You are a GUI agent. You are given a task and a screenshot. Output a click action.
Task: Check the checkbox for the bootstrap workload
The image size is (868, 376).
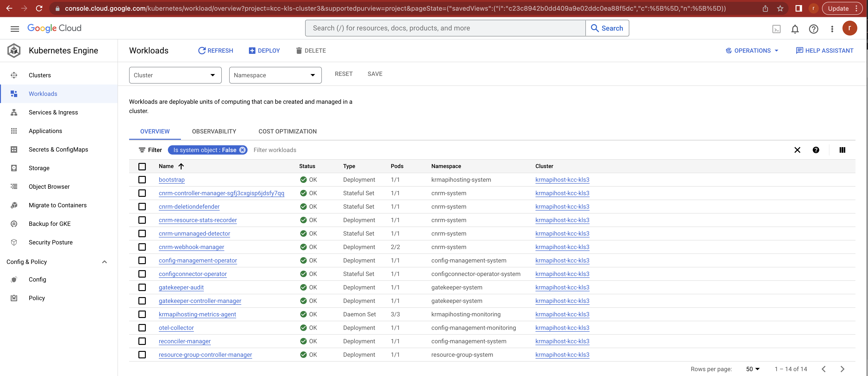pyautogui.click(x=142, y=180)
